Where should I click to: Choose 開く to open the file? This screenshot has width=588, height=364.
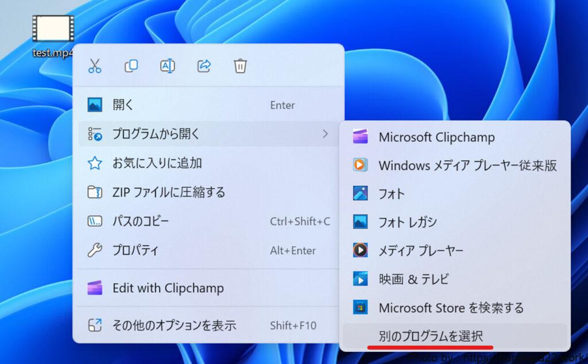[122, 105]
